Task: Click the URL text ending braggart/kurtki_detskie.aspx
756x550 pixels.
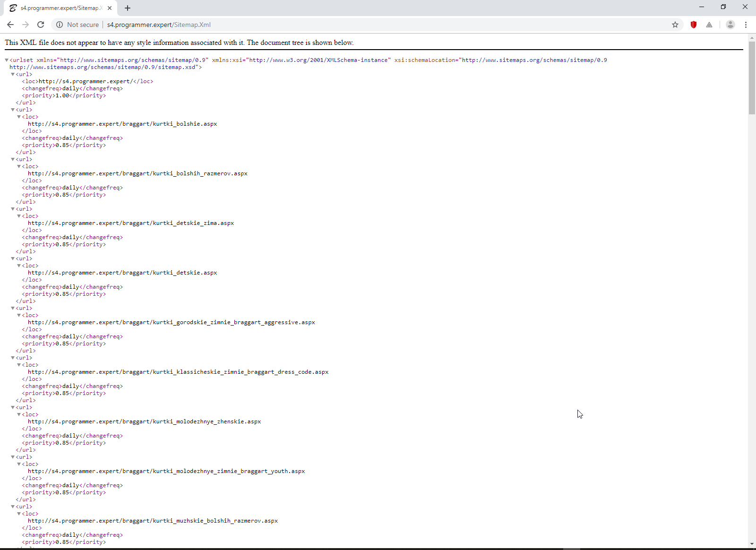Action: coord(122,273)
